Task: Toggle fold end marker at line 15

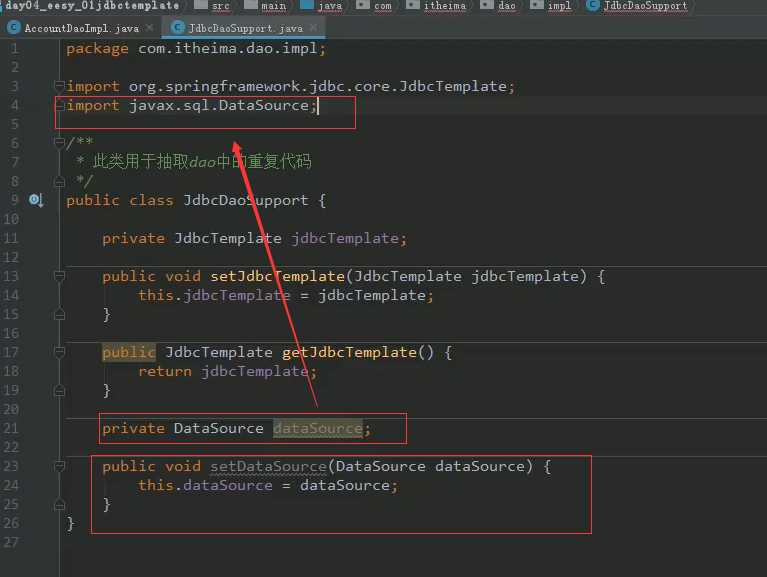Action: (59, 314)
